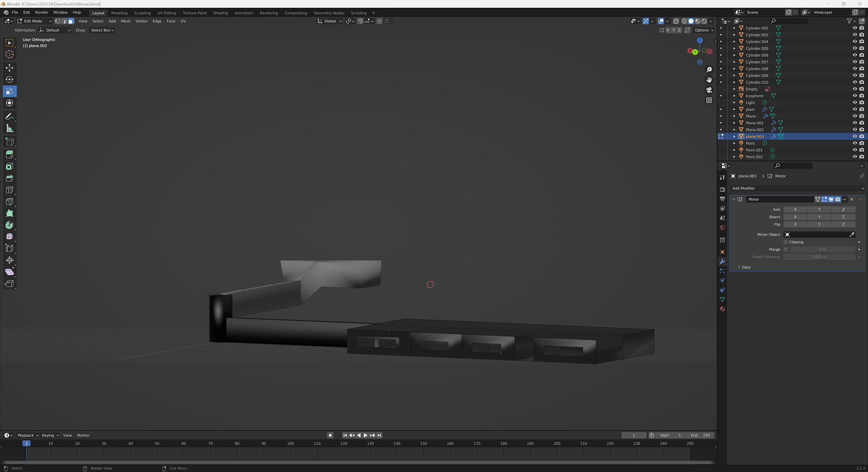Select the Move tool in toolbar
This screenshot has width=868, height=472.
pyautogui.click(x=9, y=68)
